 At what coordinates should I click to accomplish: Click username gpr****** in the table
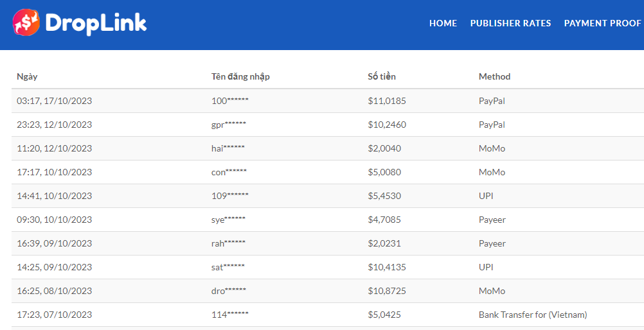229,125
